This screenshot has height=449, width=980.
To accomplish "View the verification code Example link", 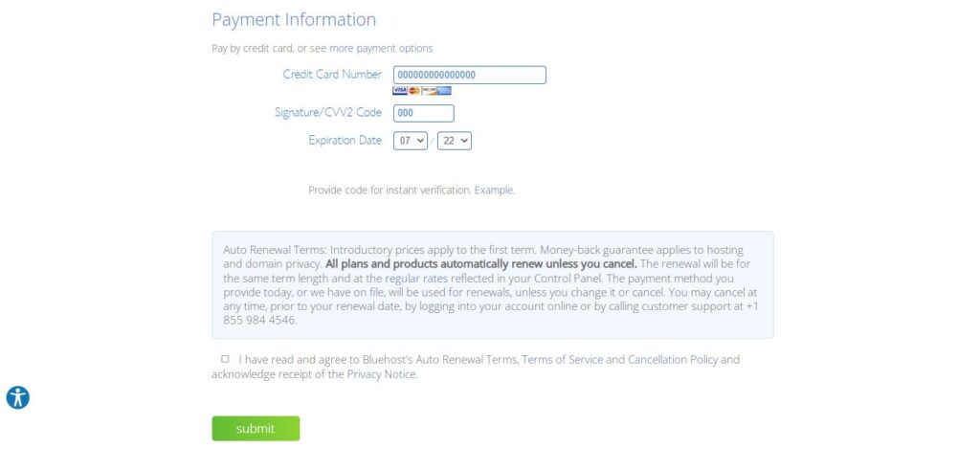I will 495,191.
